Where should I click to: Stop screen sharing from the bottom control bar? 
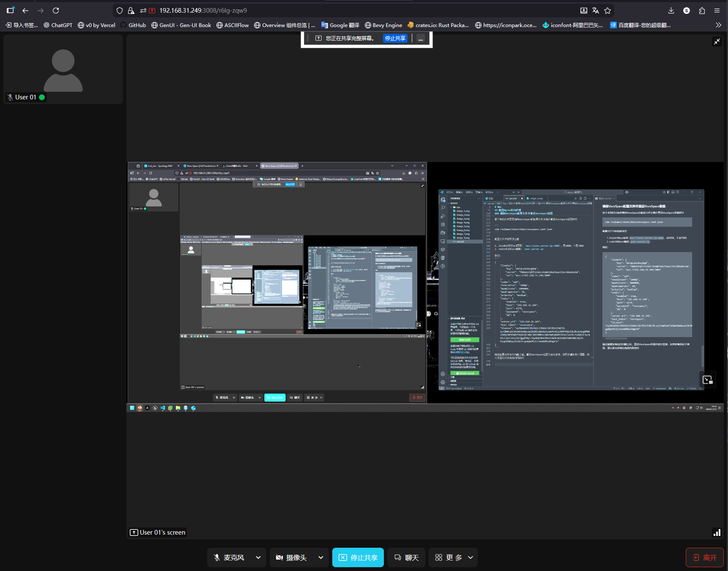[x=358, y=557]
